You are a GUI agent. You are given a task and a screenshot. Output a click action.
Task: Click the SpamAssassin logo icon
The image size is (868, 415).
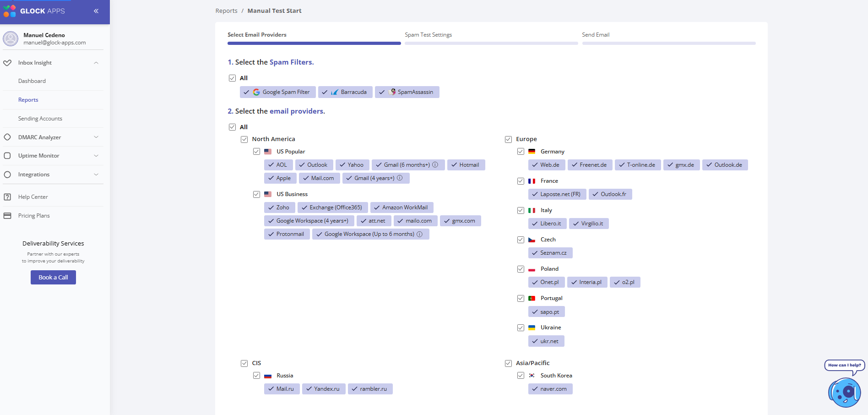(x=392, y=92)
